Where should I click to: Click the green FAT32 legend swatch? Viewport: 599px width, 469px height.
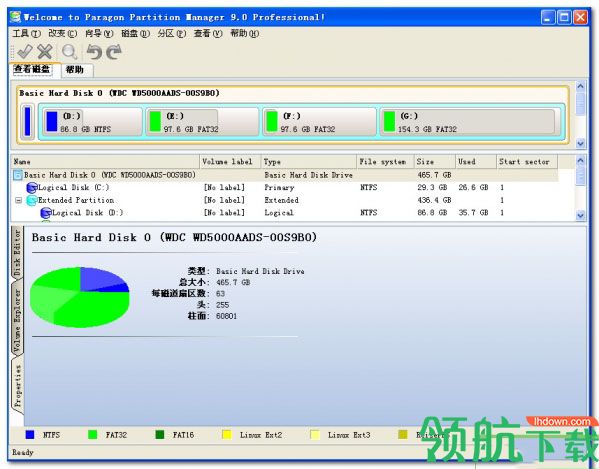[92, 435]
